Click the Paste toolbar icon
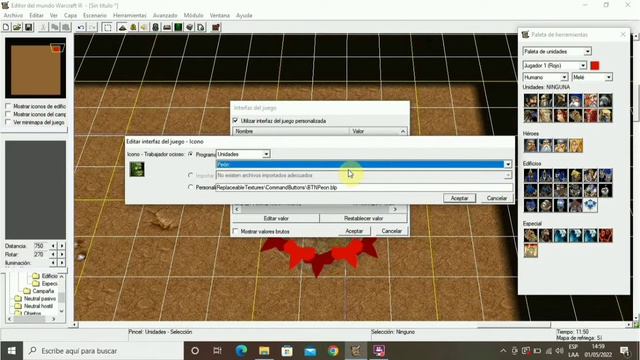The height and width of the screenshot is (360, 640). [66, 27]
